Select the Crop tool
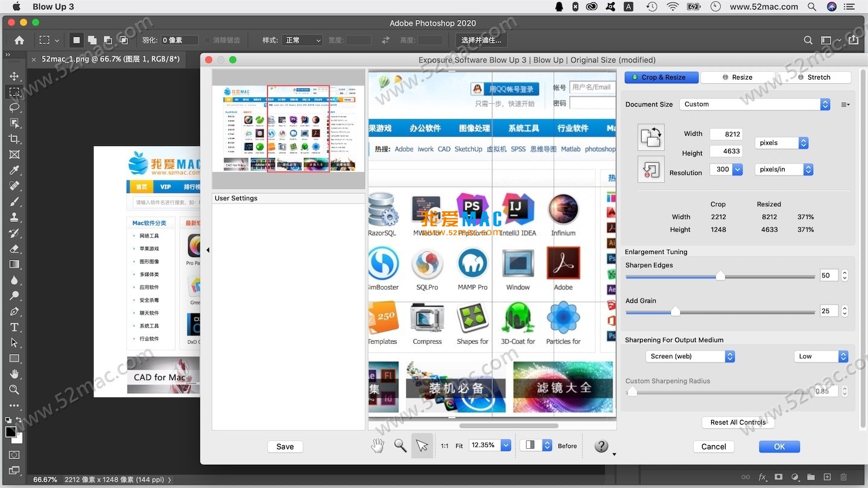 (14, 139)
